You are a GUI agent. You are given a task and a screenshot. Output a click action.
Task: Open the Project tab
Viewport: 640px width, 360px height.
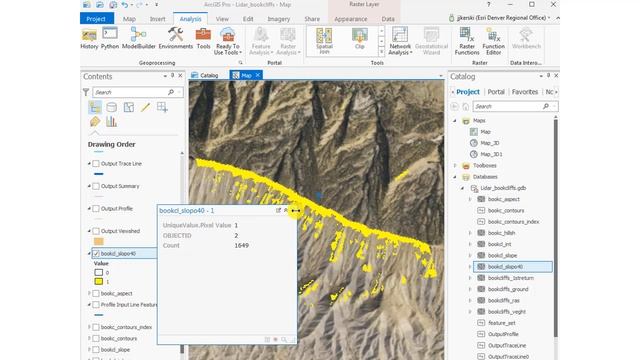tap(96, 19)
